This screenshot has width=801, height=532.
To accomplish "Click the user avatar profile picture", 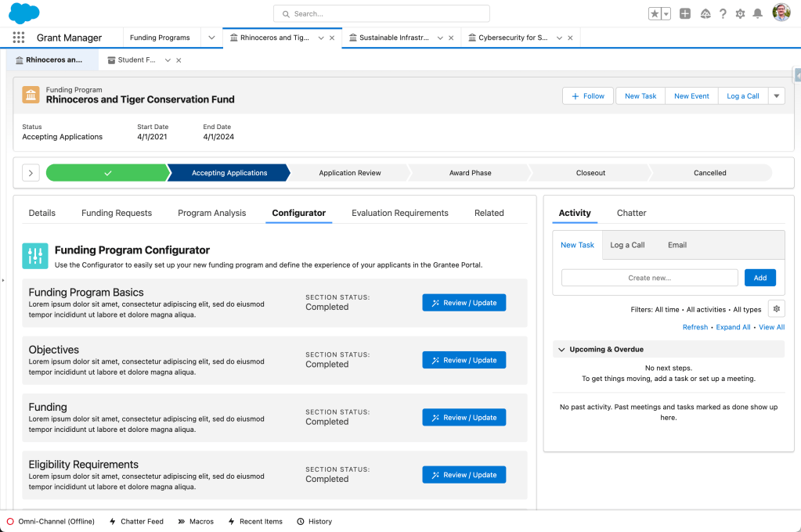I will (x=781, y=13).
